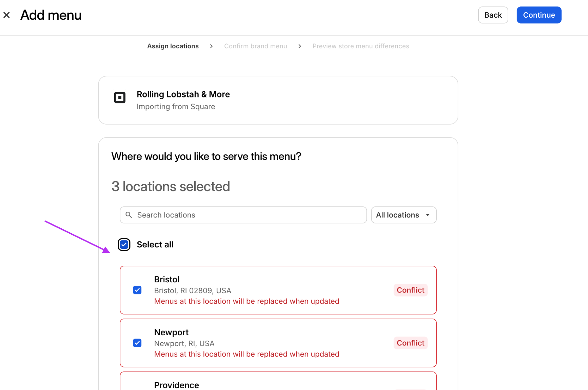Image resolution: width=588 pixels, height=390 pixels.
Task: Click 'Newport, RI, USA' address
Action: pyautogui.click(x=184, y=343)
